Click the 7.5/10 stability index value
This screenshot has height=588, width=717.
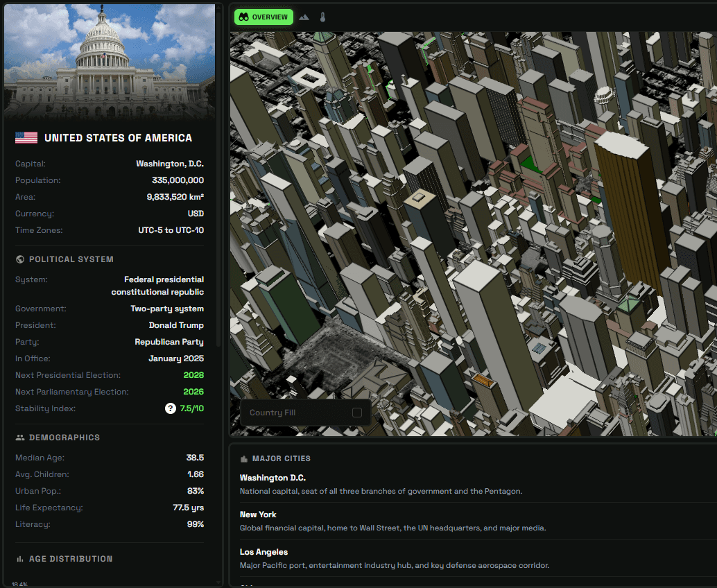pyautogui.click(x=191, y=408)
